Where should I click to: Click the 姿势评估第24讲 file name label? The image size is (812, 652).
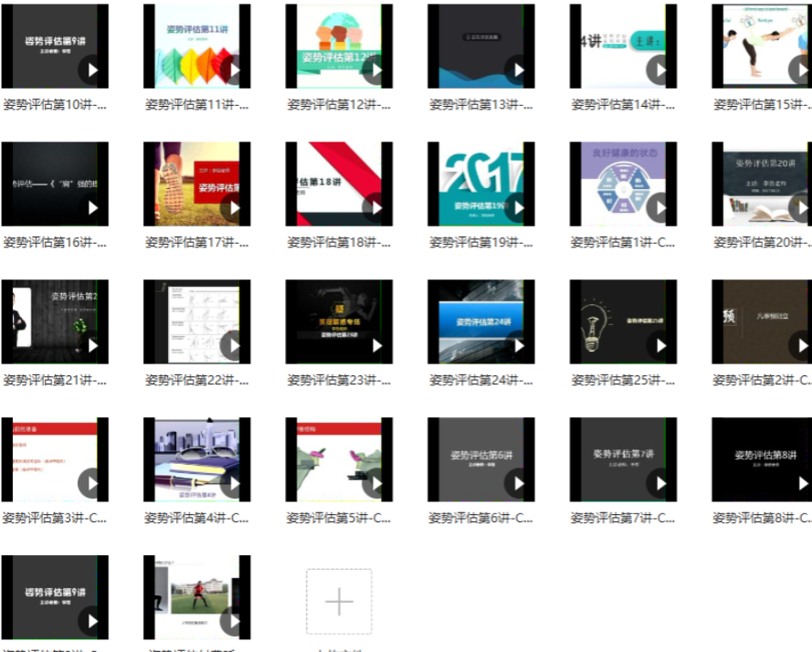pos(481,381)
